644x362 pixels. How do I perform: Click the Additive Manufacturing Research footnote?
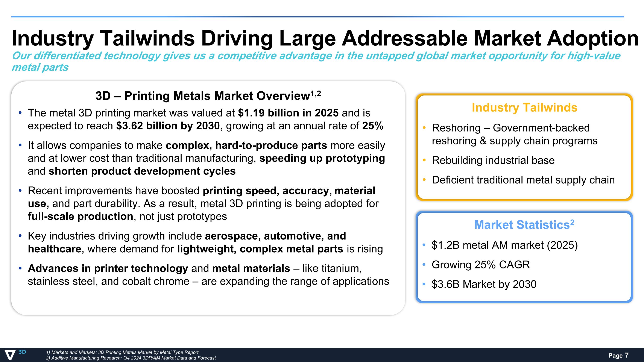click(x=131, y=358)
